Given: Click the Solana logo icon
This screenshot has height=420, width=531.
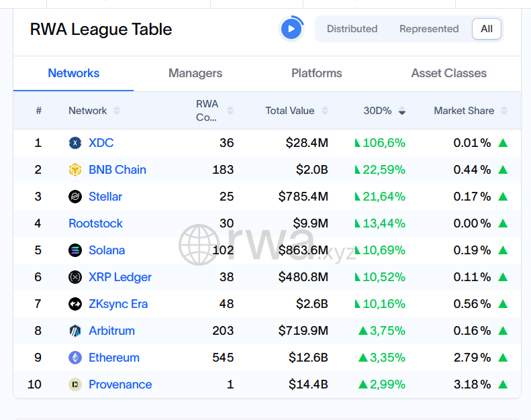Looking at the screenshot, I should coord(75,250).
